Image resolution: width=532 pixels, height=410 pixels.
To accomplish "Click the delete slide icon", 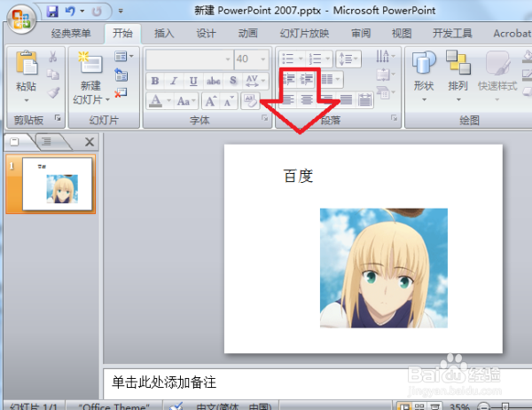I will 121,92.
